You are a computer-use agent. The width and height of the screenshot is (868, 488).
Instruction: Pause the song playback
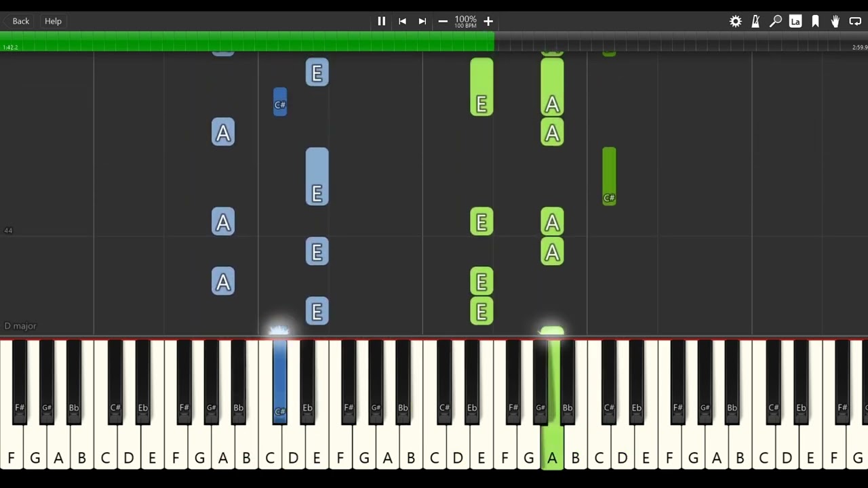pyautogui.click(x=382, y=21)
